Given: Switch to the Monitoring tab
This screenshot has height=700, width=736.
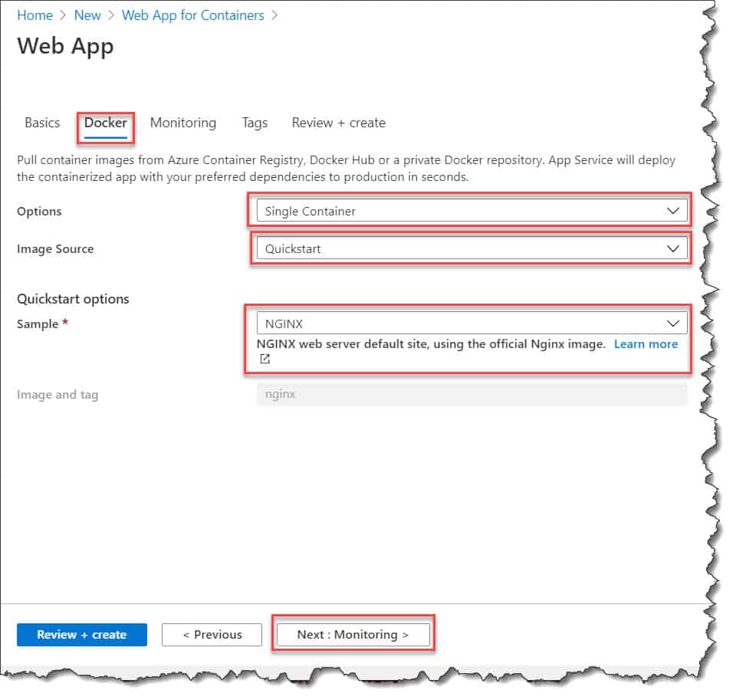Looking at the screenshot, I should pos(183,123).
